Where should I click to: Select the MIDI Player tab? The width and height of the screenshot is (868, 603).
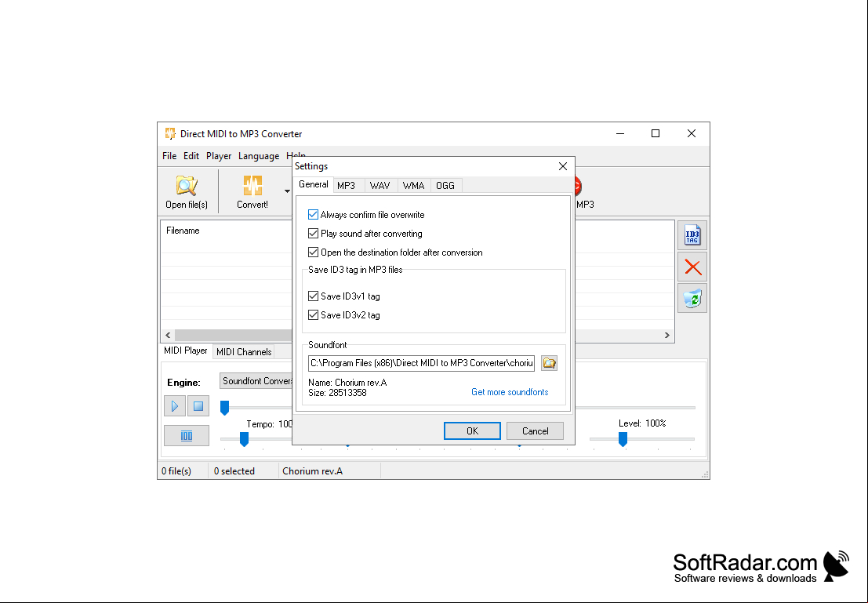(186, 351)
